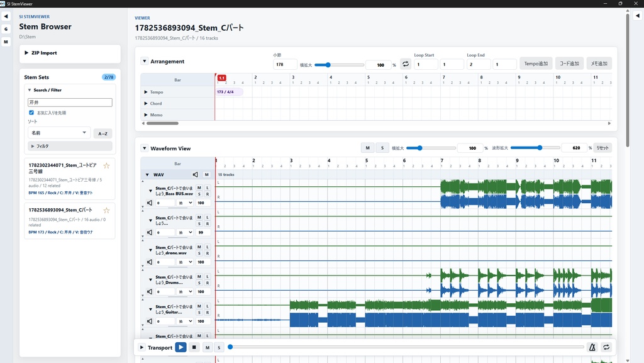The image size is (644, 363).
Task: Click the Tempo追加 button
Action: coord(536,64)
